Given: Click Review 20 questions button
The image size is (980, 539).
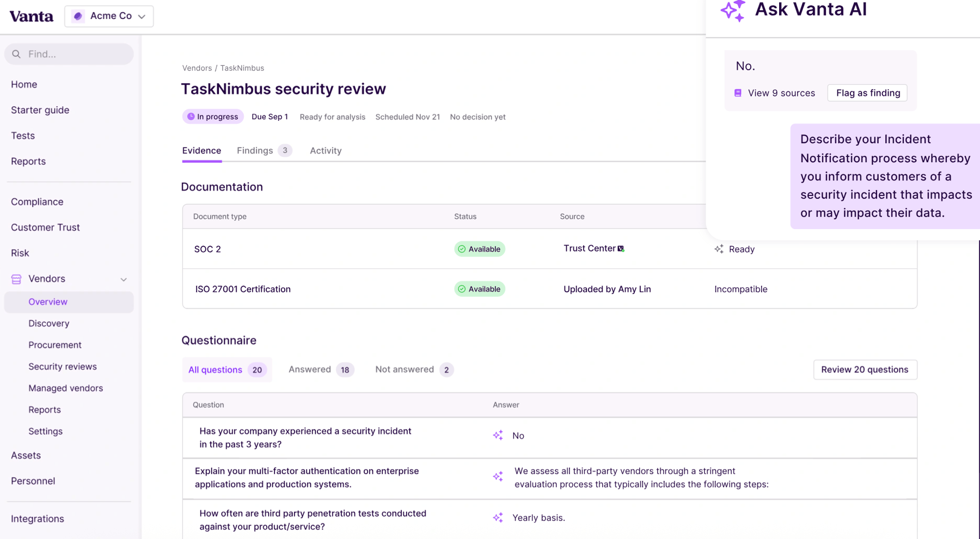Looking at the screenshot, I should pos(865,370).
